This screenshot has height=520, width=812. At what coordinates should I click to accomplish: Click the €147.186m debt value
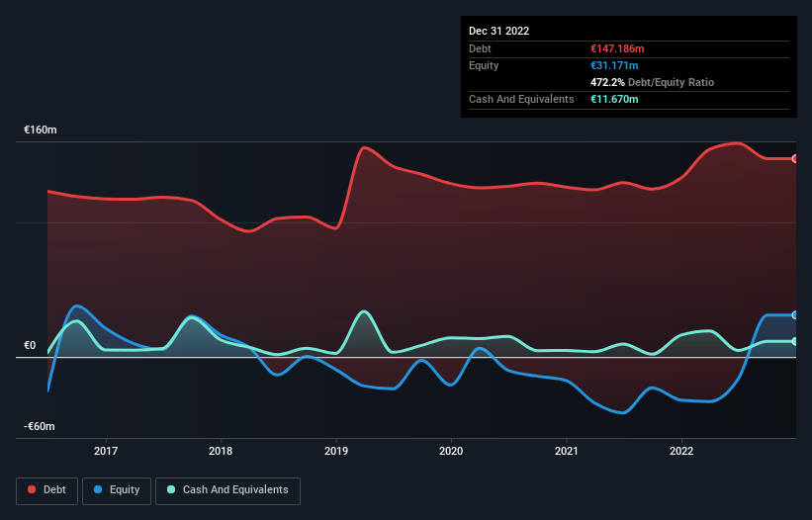617,48
